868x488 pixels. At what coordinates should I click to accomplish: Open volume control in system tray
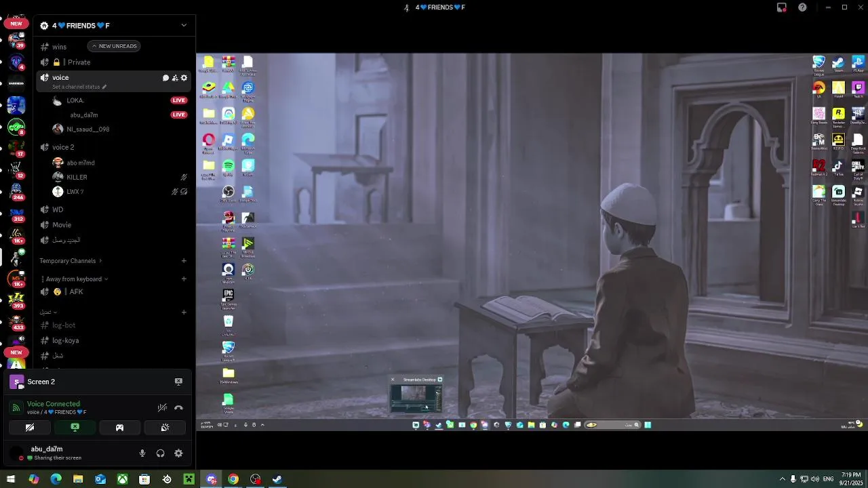tap(814, 479)
